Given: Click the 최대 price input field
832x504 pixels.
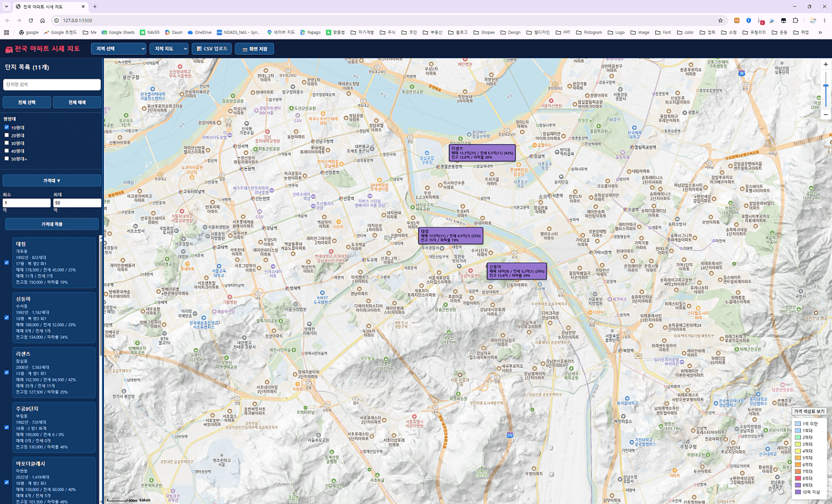Looking at the screenshot, I should (77, 203).
